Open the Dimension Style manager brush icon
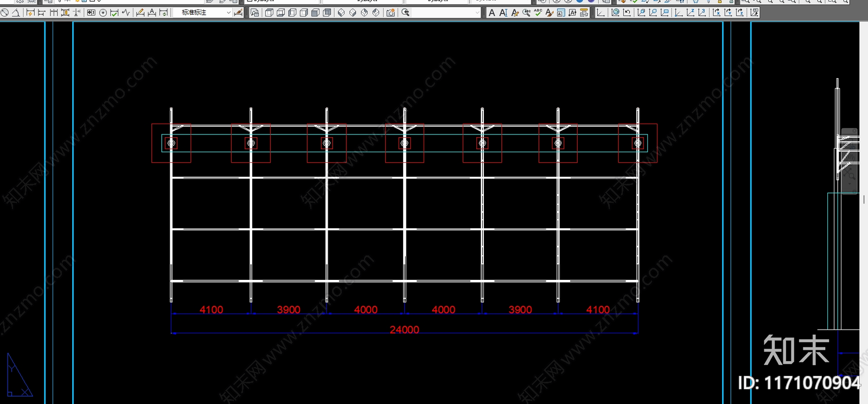Screen dimensions: 868x404 pyautogui.click(x=238, y=12)
